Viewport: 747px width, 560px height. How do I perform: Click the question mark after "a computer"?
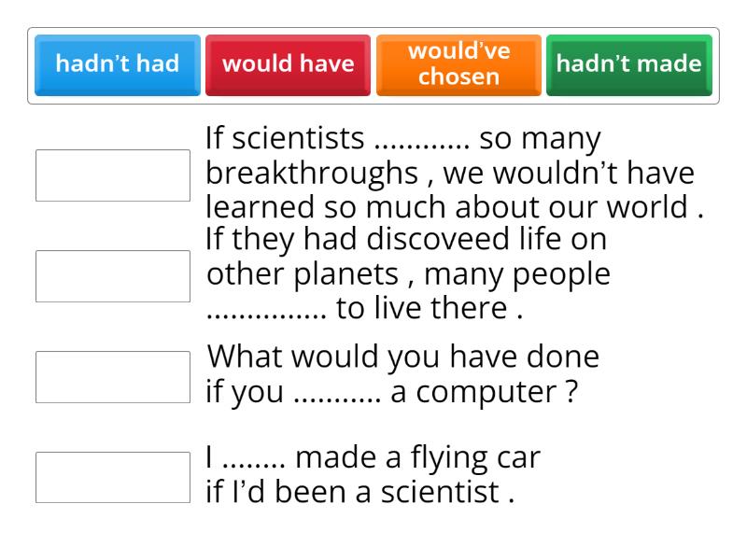coord(570,394)
